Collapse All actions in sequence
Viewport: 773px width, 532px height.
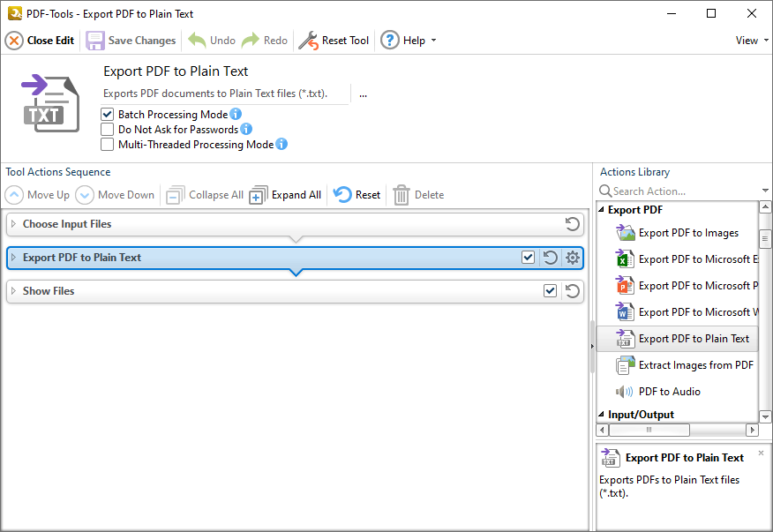(x=205, y=195)
